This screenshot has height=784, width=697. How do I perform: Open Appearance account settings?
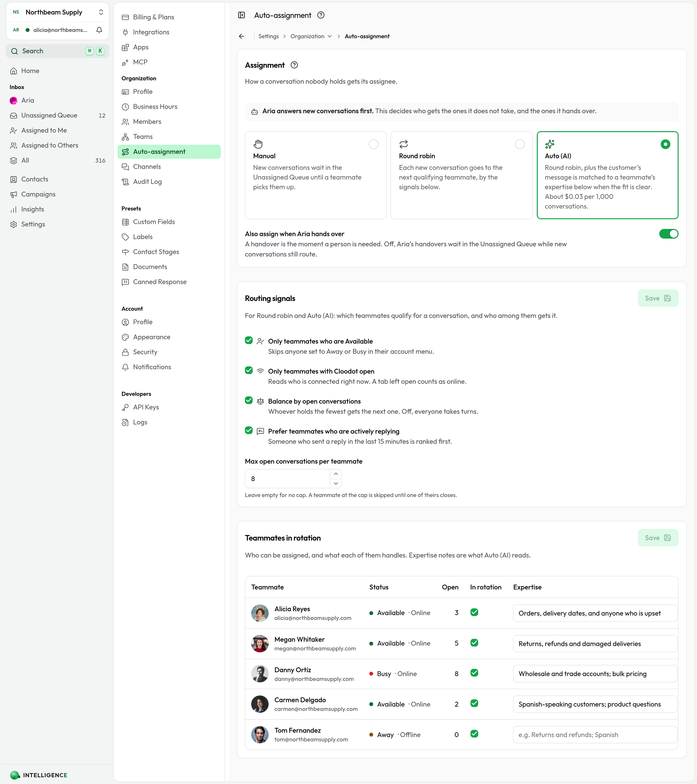169,337
